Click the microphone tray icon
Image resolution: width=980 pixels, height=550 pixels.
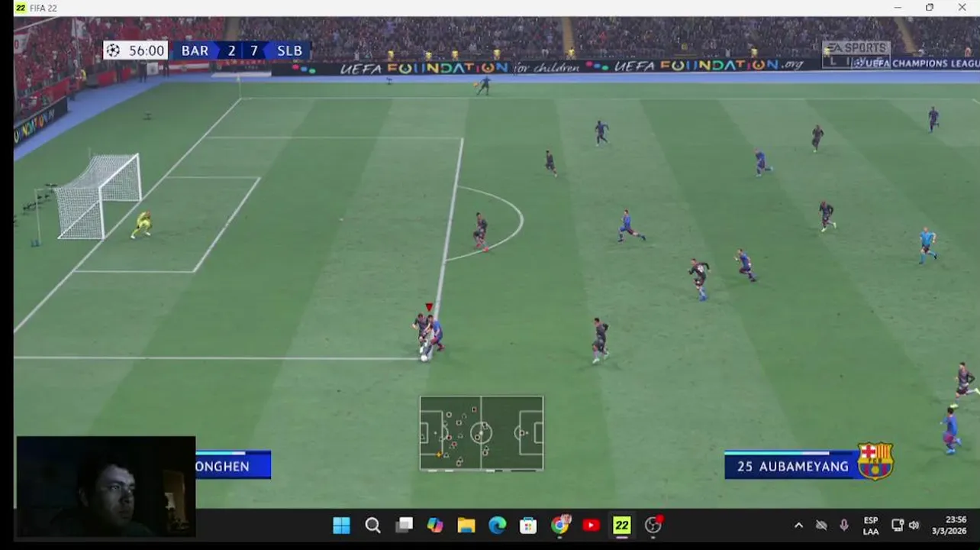pos(844,526)
